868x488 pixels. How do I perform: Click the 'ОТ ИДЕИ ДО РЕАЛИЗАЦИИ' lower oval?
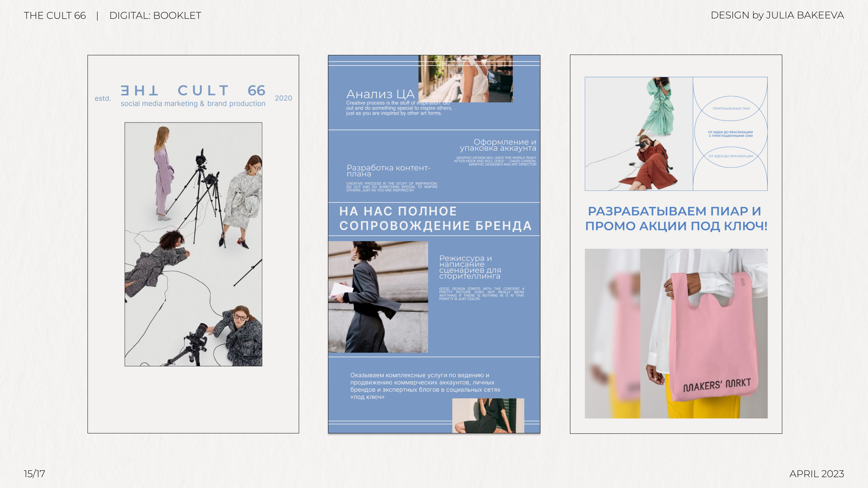pos(731,156)
